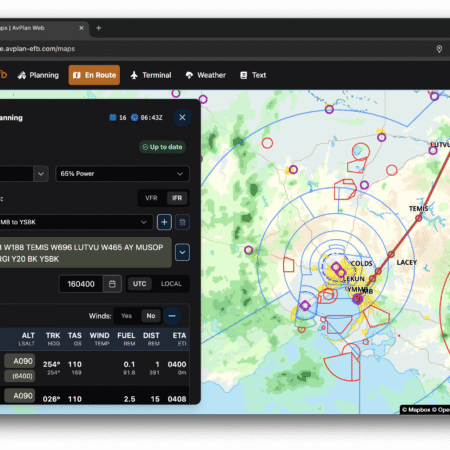
Task: Set Winds to Yes
Action: [x=126, y=316]
